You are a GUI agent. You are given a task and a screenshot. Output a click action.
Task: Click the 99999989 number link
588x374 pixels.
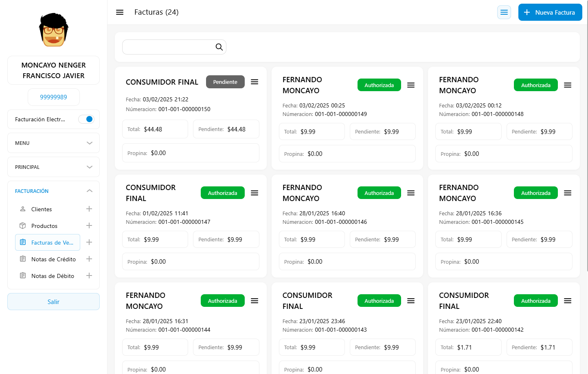[x=53, y=97]
